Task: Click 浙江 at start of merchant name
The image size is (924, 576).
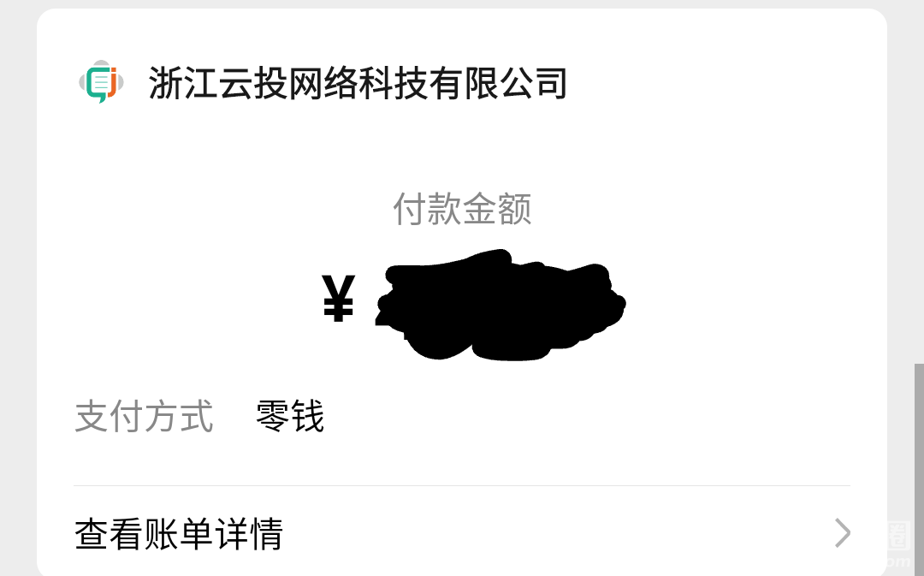Action: 183,83
